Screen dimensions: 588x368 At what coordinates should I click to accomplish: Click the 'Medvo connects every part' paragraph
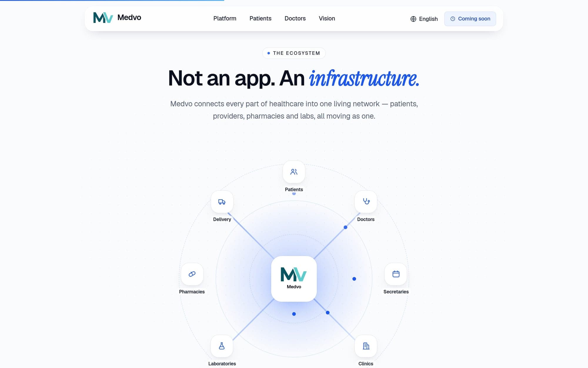(x=294, y=110)
